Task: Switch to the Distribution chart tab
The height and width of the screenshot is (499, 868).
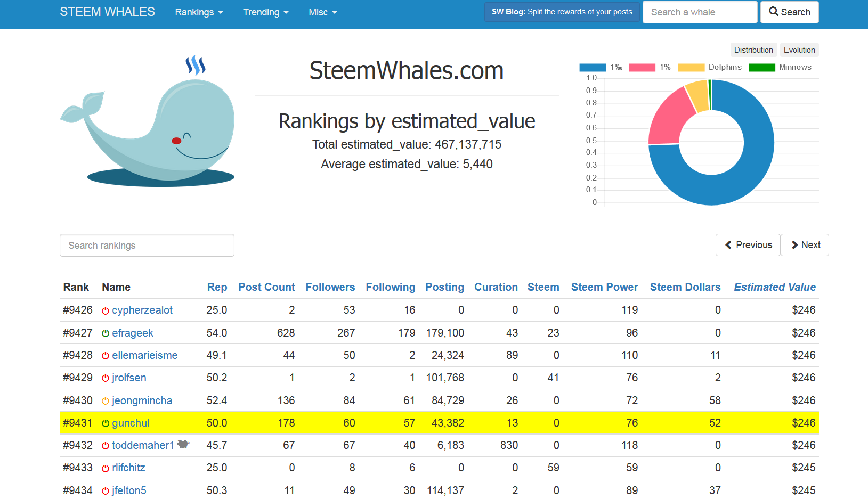Action: point(753,50)
